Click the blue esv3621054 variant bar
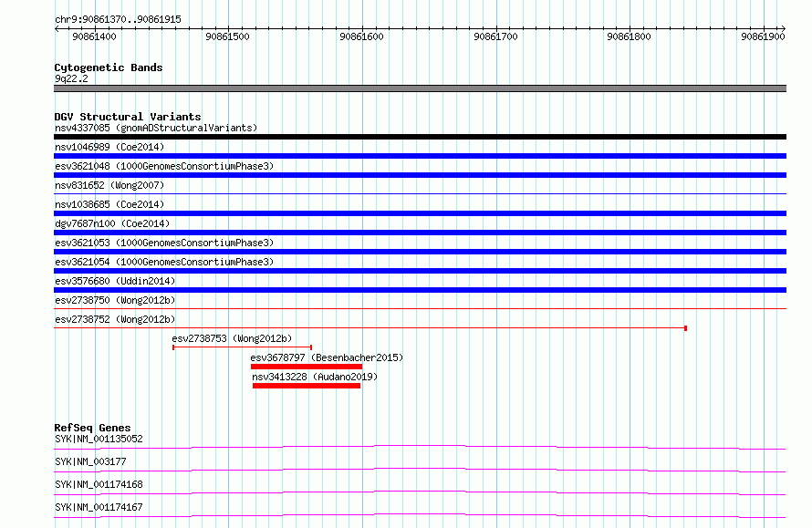This screenshot has height=528, width=812. [420, 271]
